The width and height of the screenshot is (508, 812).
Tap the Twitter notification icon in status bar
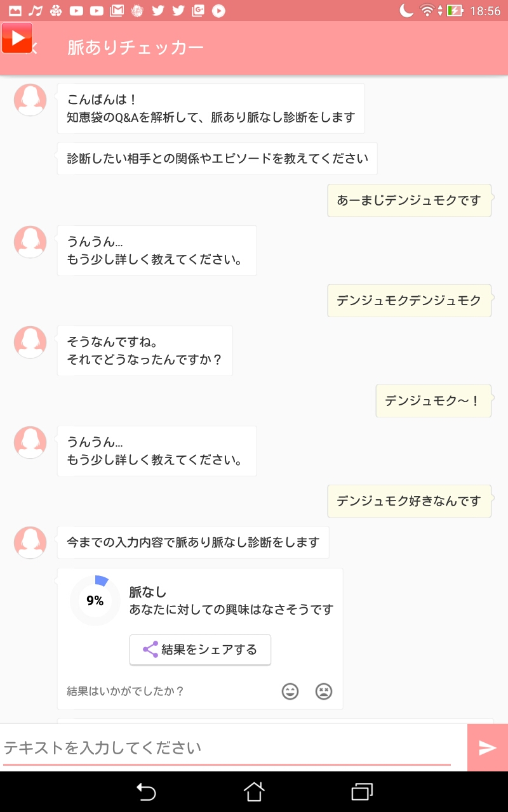[158, 11]
